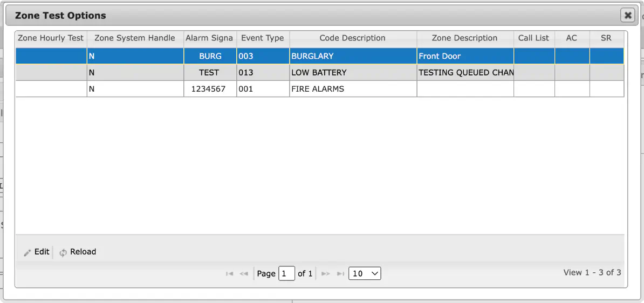The height and width of the screenshot is (303, 644).
Task: Sort by AC column header
Action: 572,38
